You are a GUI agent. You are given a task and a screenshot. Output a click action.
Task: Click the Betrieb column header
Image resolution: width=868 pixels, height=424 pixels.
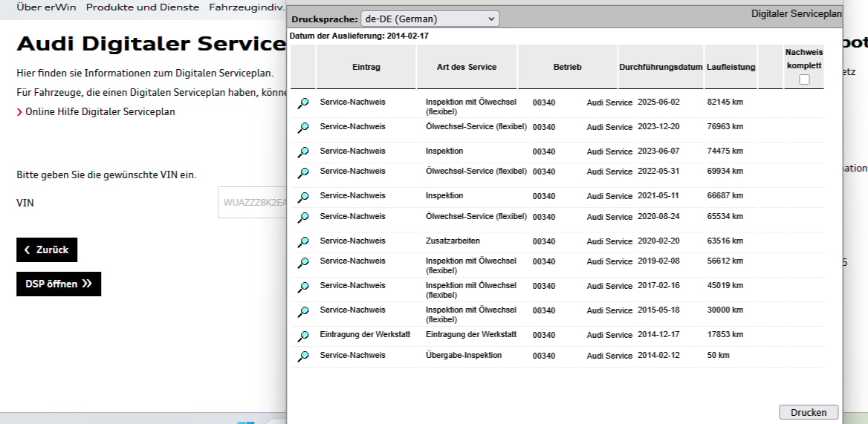tap(568, 67)
